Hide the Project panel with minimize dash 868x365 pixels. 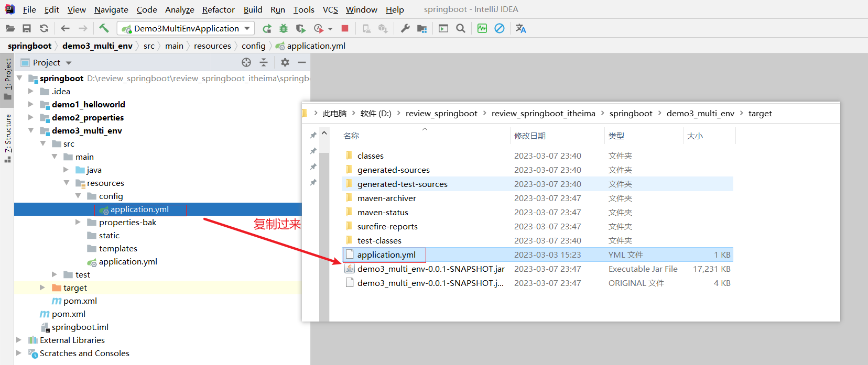pos(302,62)
